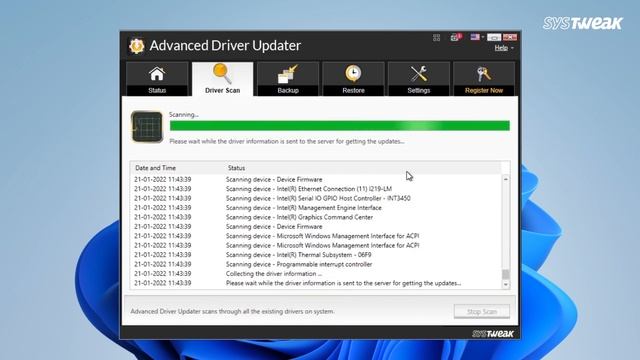Click the green scanning progress bar
Image resolution: width=640 pixels, height=360 pixels.
tap(340, 126)
